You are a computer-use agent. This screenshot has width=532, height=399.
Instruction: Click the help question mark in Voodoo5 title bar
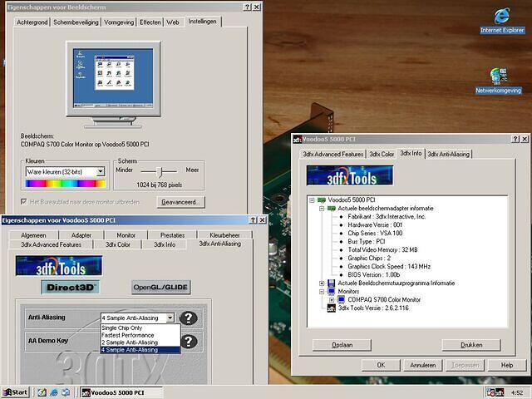coord(515,139)
